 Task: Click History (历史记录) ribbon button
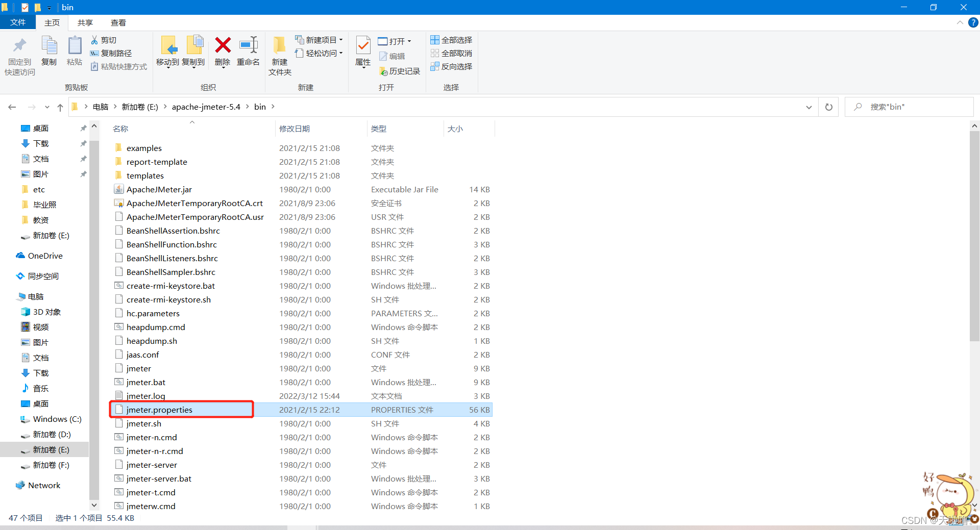400,71
